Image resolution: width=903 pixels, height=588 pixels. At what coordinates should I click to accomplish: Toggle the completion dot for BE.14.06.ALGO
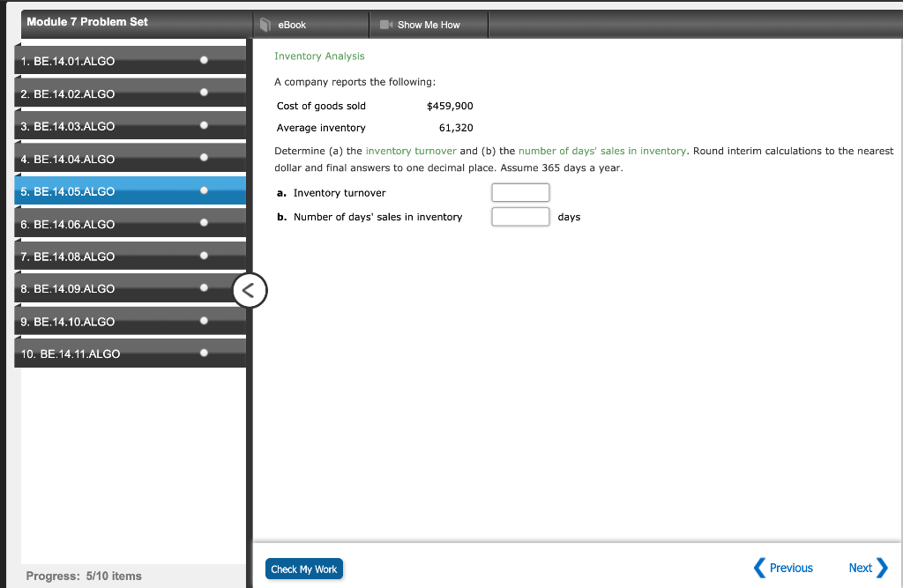pos(205,221)
